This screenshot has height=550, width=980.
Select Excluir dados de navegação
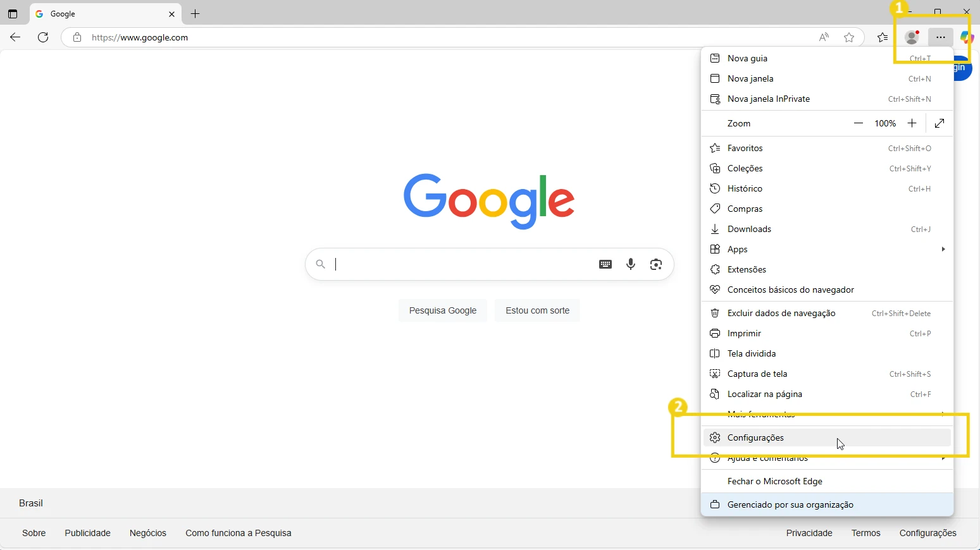click(x=828, y=313)
